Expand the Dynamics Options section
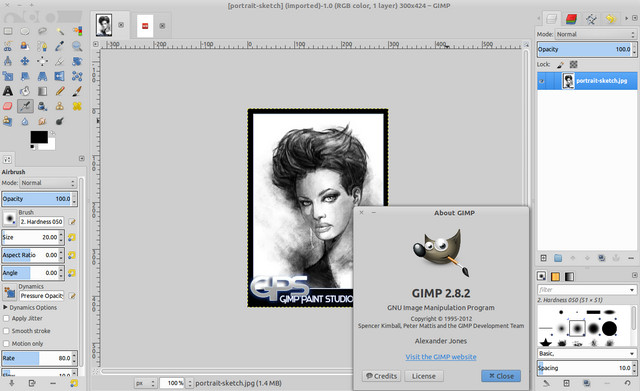 (x=5, y=307)
